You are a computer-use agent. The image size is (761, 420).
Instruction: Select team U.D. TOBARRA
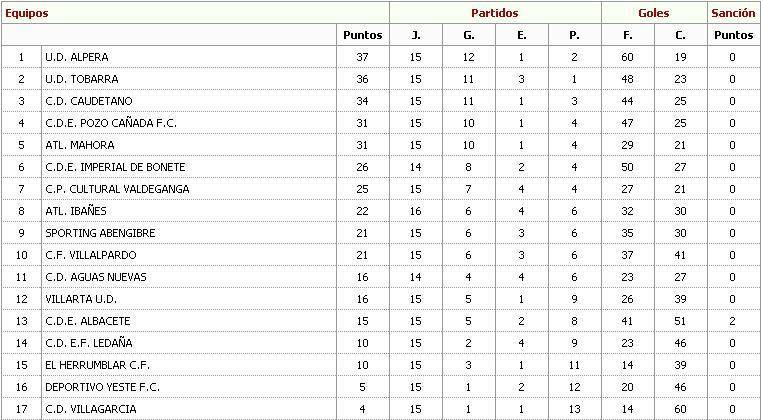82,79
